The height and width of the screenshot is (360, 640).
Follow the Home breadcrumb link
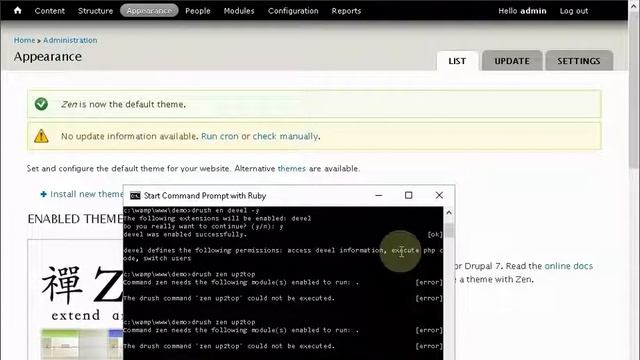24,40
